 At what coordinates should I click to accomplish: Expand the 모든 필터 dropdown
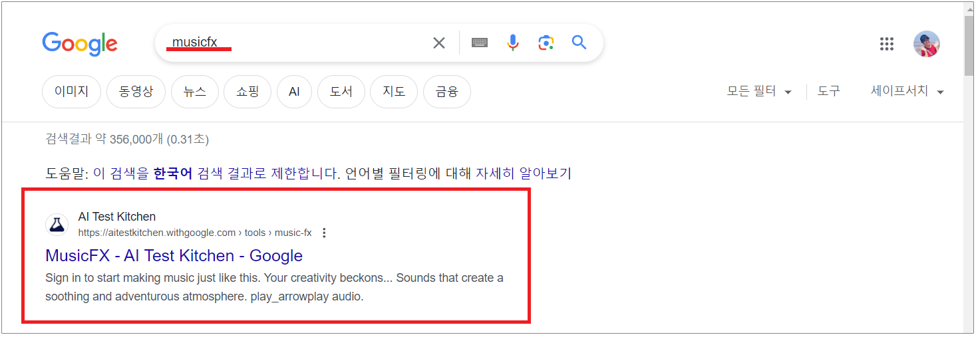click(759, 92)
